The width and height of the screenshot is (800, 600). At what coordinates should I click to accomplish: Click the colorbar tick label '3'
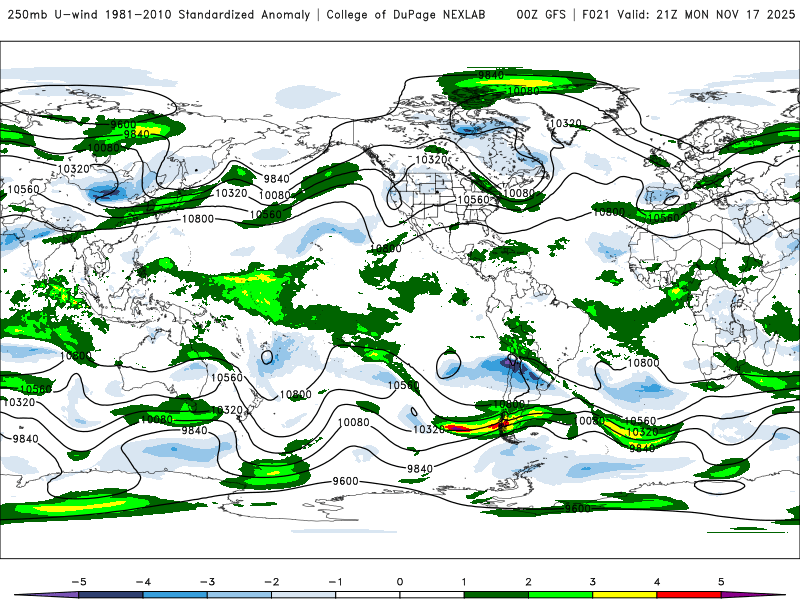tap(592, 582)
